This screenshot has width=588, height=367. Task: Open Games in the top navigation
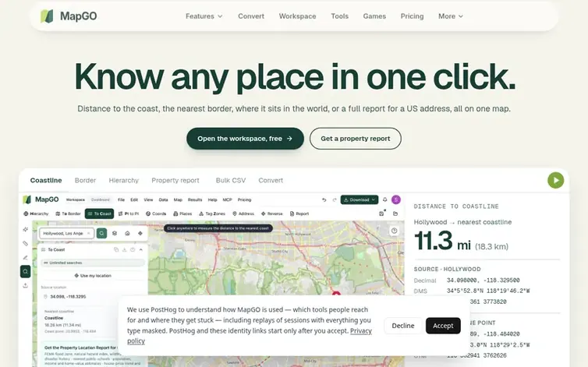[374, 16]
